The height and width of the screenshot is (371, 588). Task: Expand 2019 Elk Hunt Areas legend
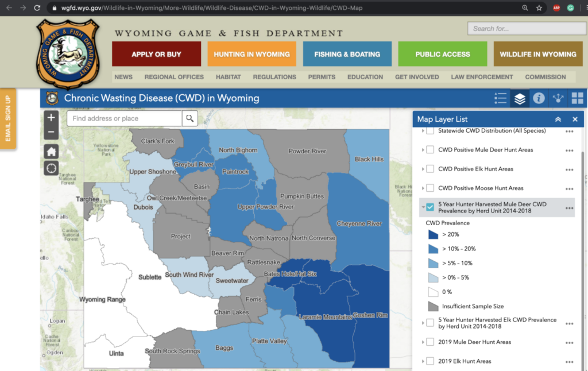coord(423,361)
